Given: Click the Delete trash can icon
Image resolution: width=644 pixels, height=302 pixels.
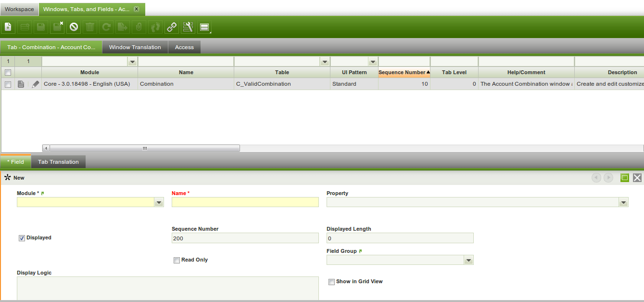Looking at the screenshot, I should click(x=90, y=27).
